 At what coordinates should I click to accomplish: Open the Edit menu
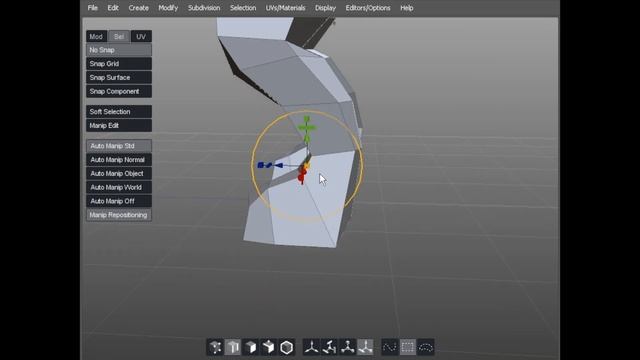coord(113,8)
